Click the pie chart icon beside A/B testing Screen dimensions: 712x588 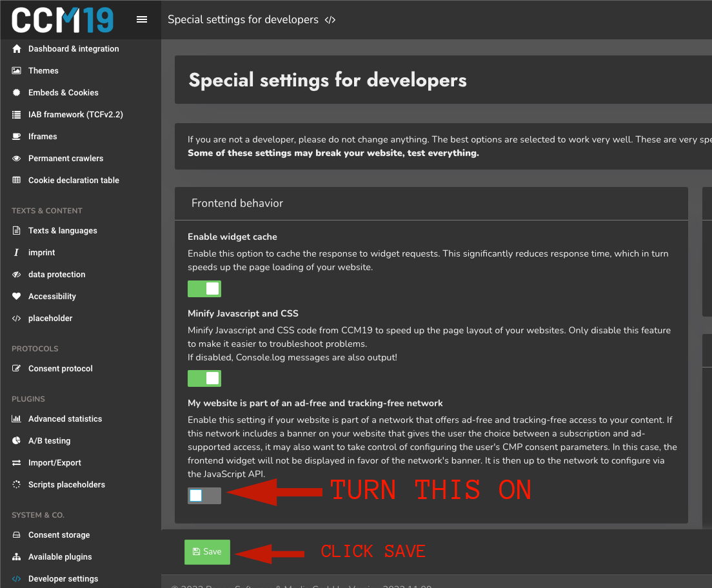click(16, 440)
